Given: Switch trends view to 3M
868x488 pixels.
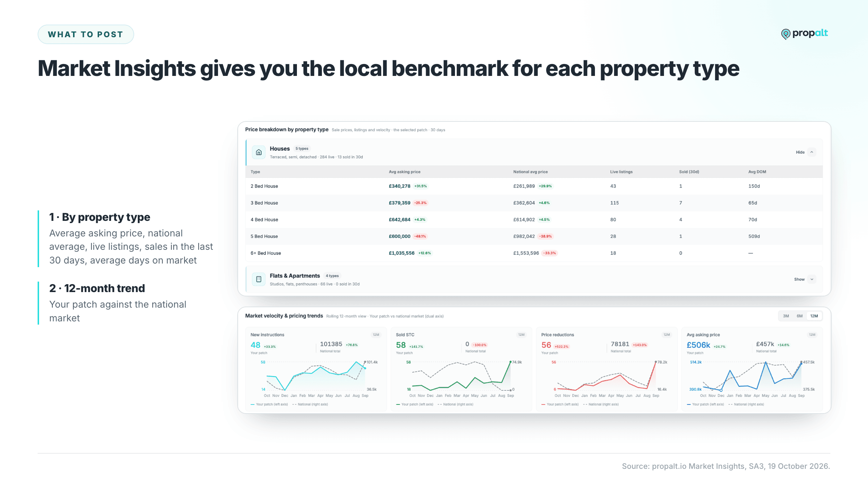Looking at the screenshot, I should (x=786, y=316).
